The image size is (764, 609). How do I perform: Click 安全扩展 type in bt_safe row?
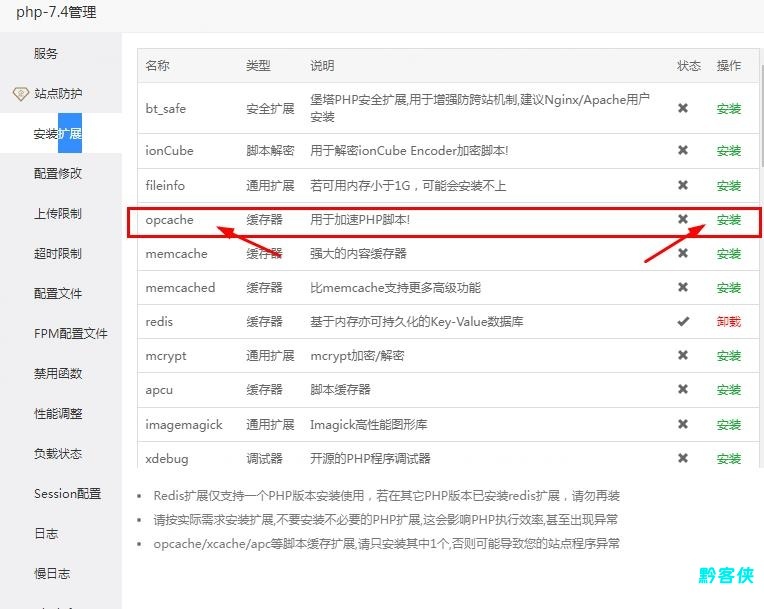[270, 108]
